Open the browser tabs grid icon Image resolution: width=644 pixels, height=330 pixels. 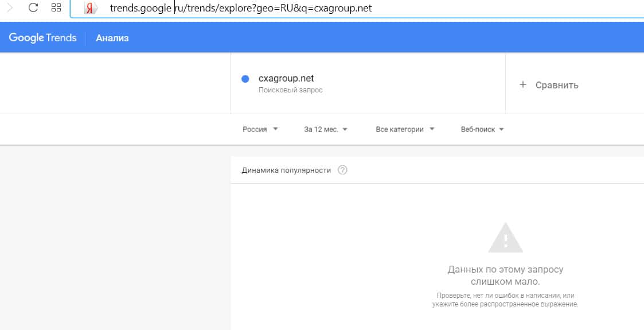pyautogui.click(x=56, y=8)
